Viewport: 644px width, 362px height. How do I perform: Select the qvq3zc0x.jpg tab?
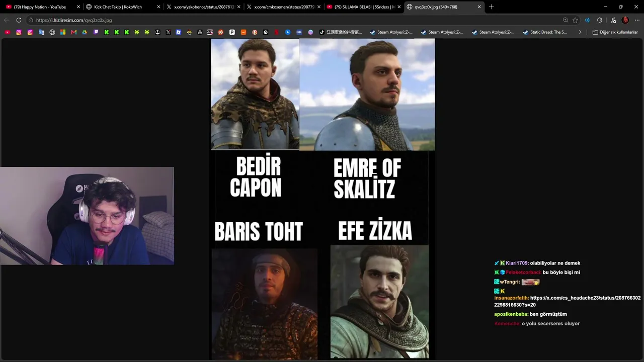444,7
